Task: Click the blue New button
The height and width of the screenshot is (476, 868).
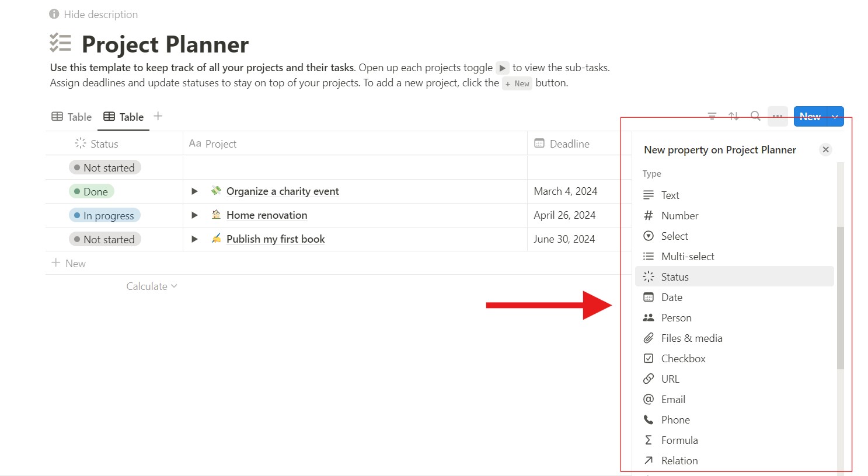Action: (x=810, y=116)
